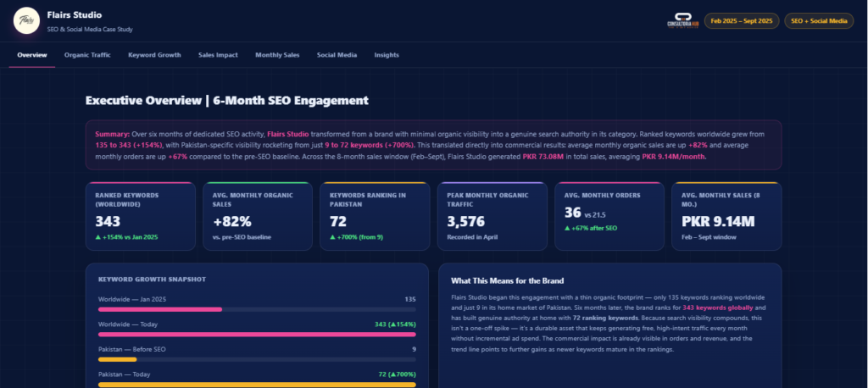Image resolution: width=868 pixels, height=388 pixels.
Task: Open the Social Media tab
Action: 337,55
